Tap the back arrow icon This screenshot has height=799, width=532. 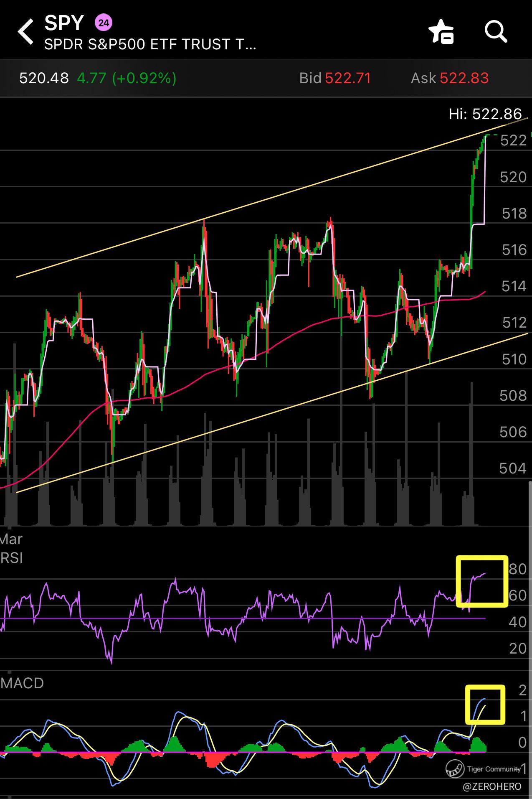point(26,32)
